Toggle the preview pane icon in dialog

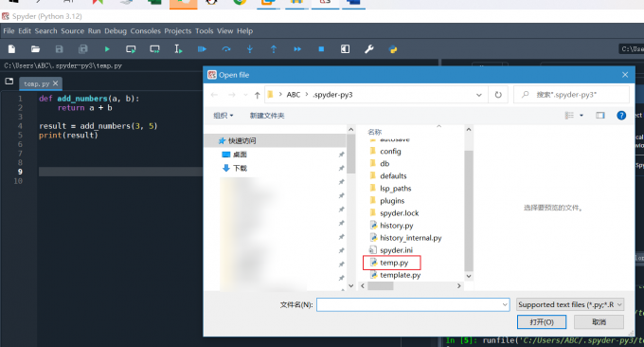pyautogui.click(x=600, y=116)
